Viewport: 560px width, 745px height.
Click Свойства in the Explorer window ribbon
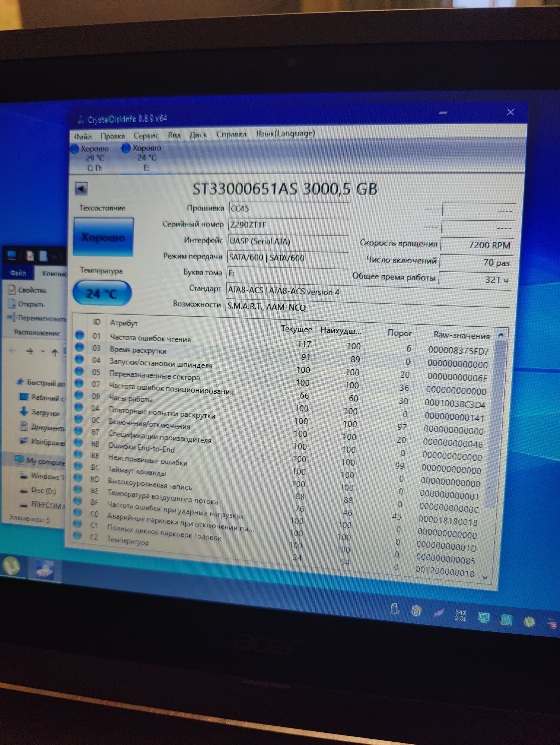coord(28,290)
